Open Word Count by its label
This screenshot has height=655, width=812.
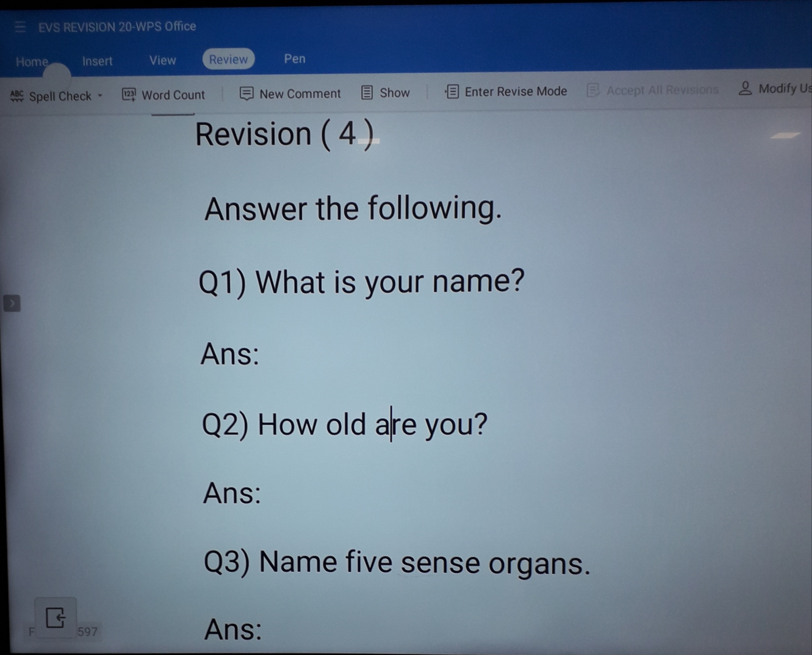click(173, 95)
